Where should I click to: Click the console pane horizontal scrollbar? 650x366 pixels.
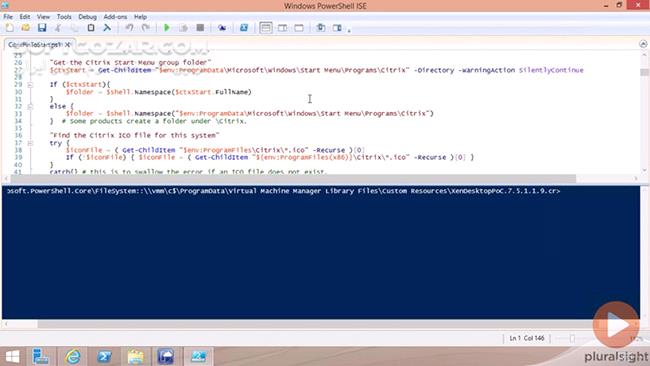322,324
